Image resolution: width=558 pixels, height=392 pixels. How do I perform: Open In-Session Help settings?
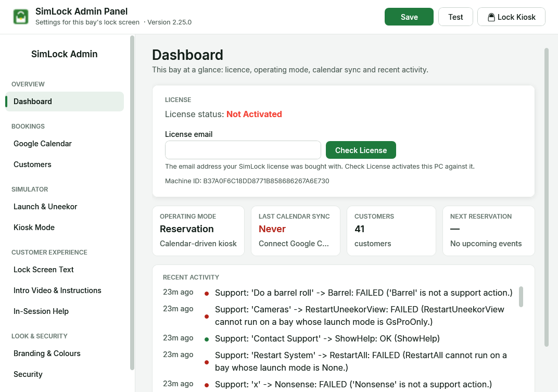[65, 311]
